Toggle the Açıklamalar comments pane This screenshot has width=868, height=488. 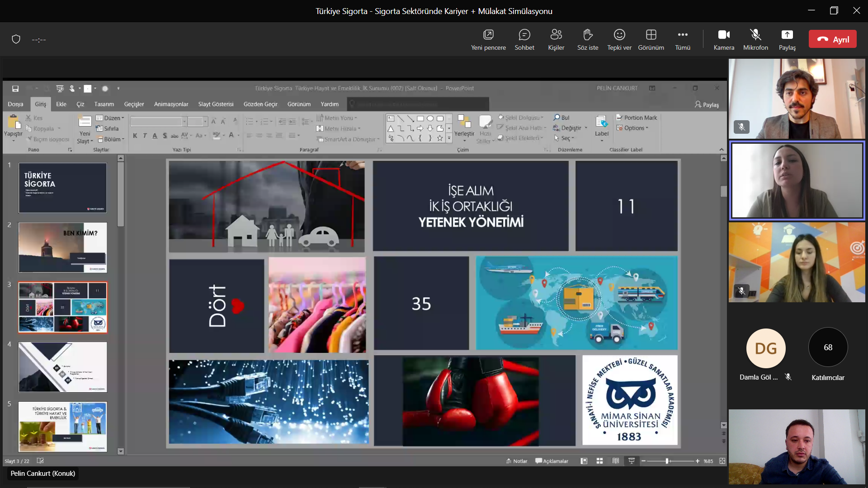pos(552,461)
